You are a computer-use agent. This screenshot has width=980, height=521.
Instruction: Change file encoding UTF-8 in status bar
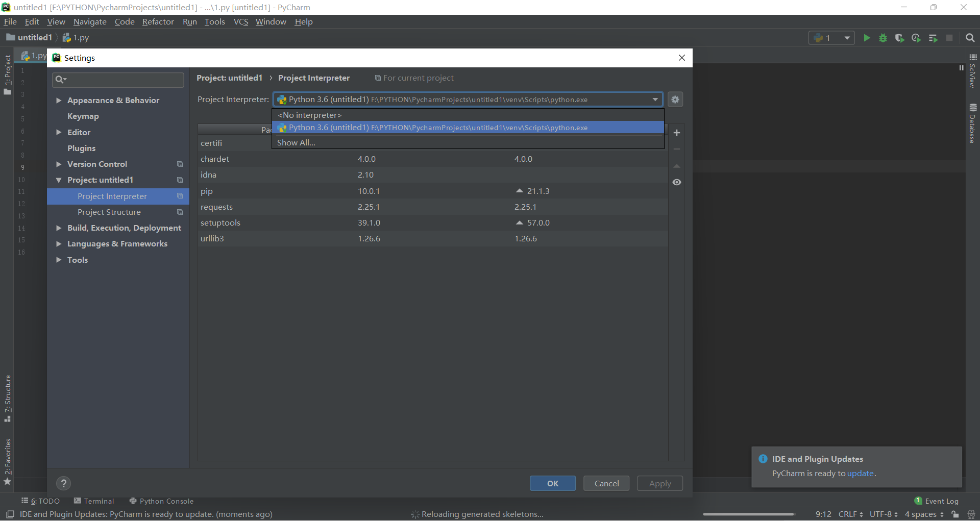(884, 514)
